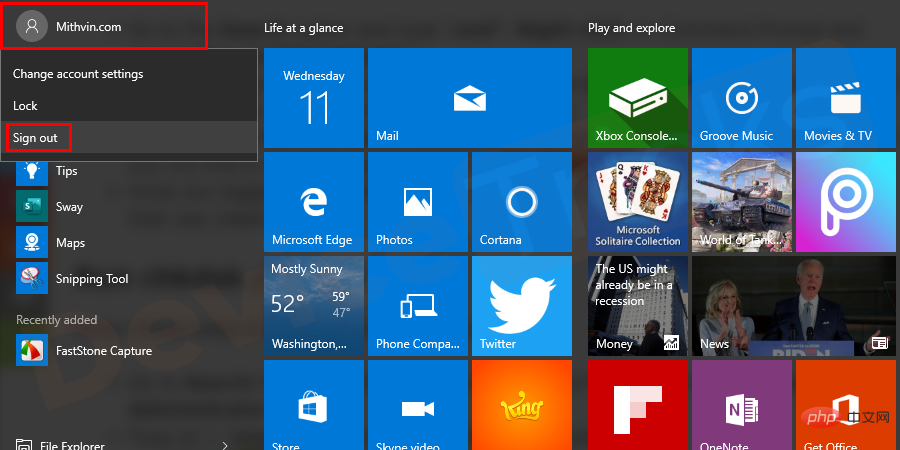Click the Play and explore group header

pyautogui.click(x=631, y=28)
